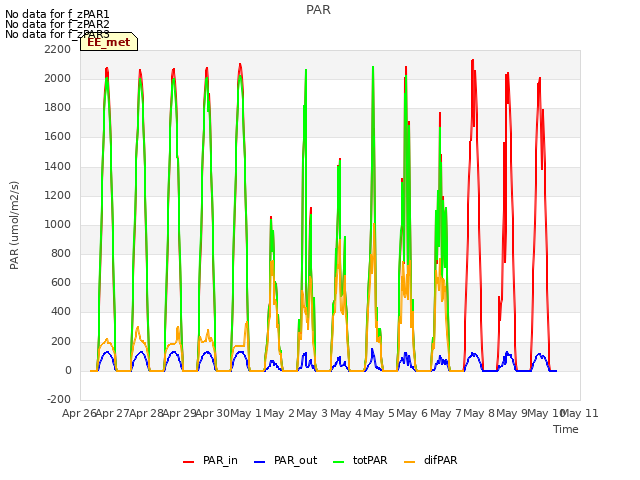Click the 1600 y-axis tick label
Screen dimensions: 640x480
pyautogui.click(x=58, y=137)
